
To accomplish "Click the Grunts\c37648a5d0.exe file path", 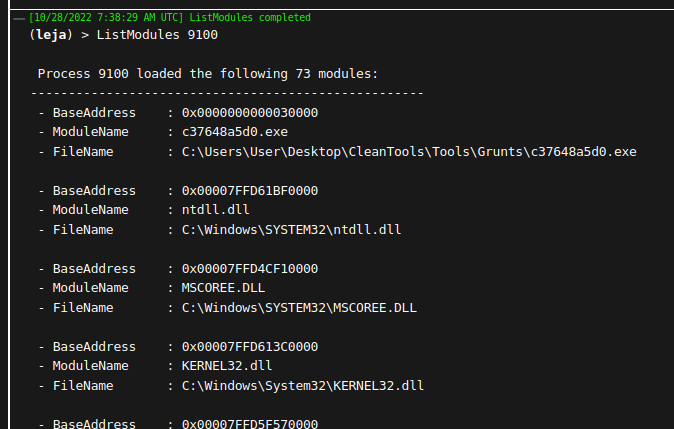I will click(409, 152).
